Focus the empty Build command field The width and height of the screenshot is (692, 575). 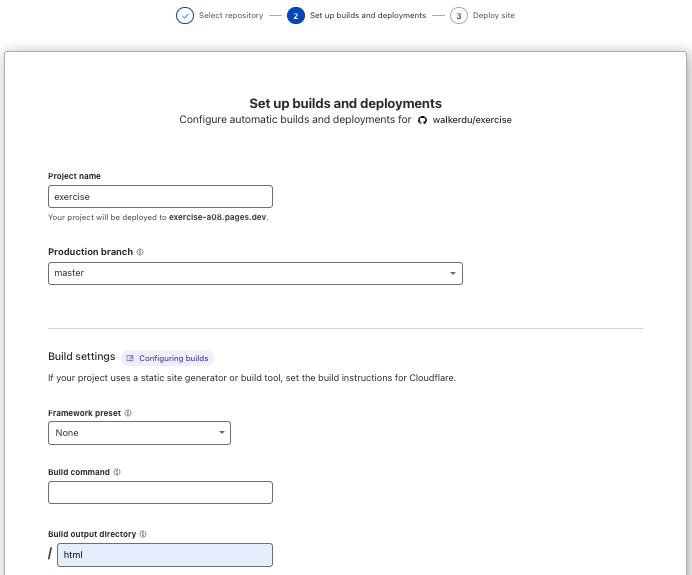tap(160, 492)
